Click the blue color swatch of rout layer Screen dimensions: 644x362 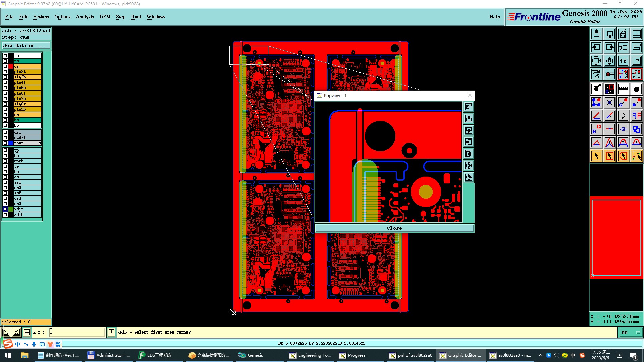pyautogui.click(x=11, y=143)
